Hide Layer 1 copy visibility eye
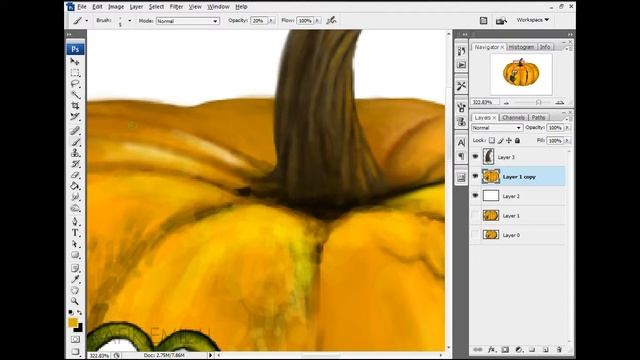 [475, 176]
